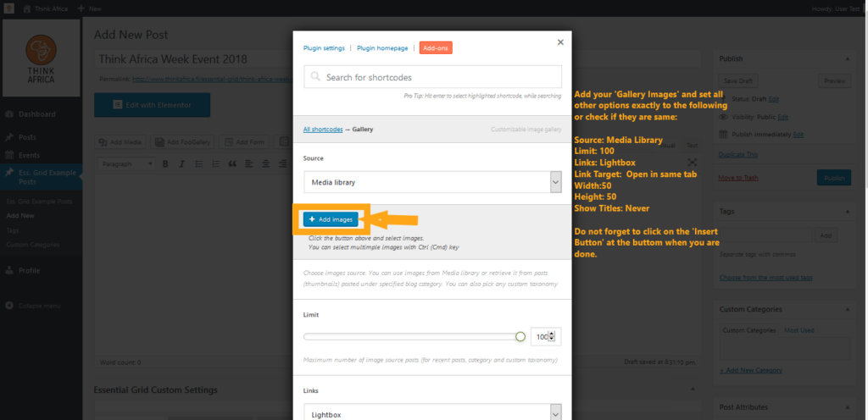Click the Save Draft button

[x=737, y=80]
